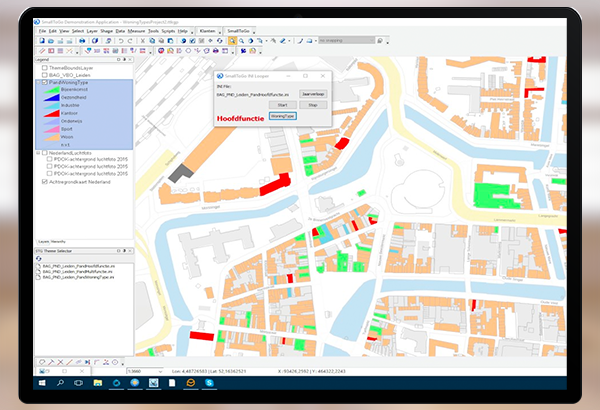Open the Scripts menu

tap(168, 31)
